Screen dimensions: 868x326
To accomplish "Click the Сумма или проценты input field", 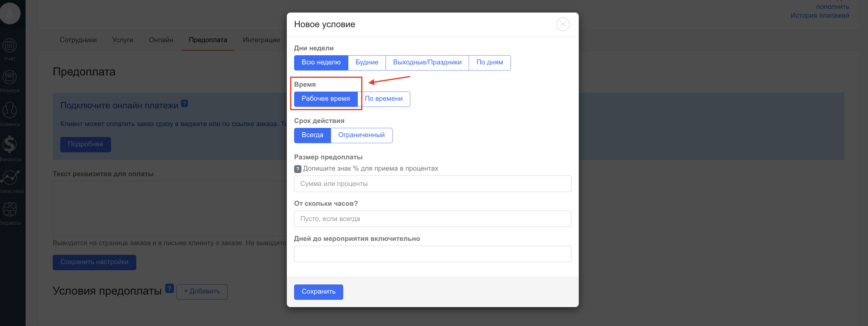I will (432, 183).
